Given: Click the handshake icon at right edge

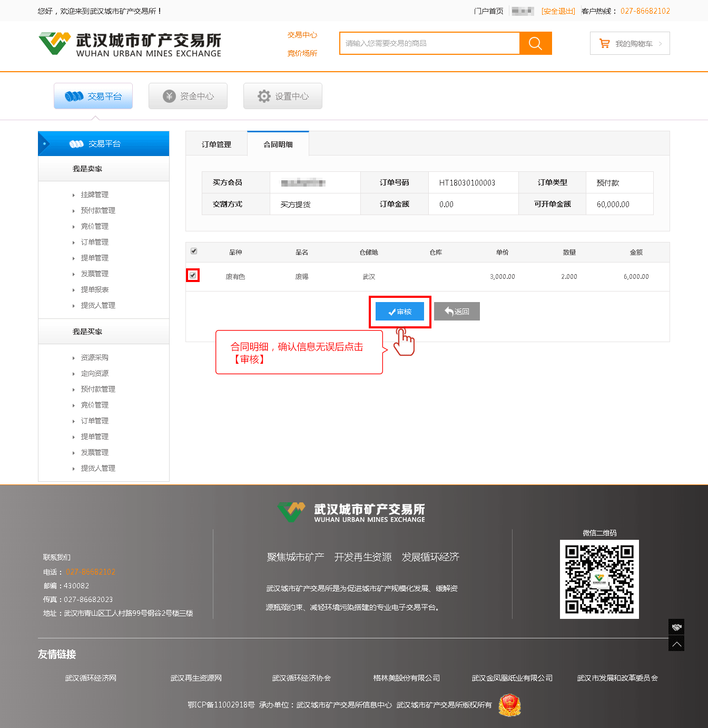Looking at the screenshot, I should tap(676, 627).
